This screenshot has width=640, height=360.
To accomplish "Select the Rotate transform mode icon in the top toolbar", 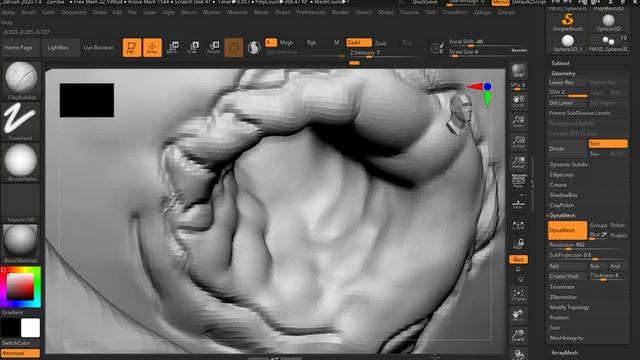I will click(213, 47).
